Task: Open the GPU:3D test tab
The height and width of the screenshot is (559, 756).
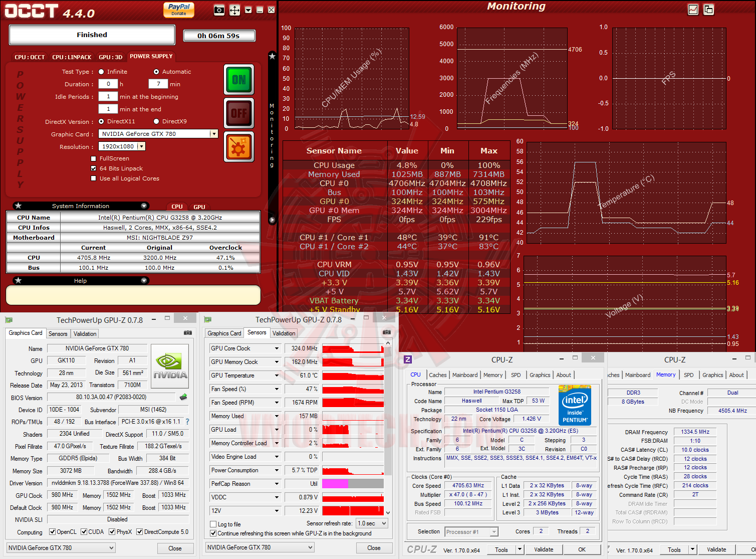Action: (x=111, y=57)
